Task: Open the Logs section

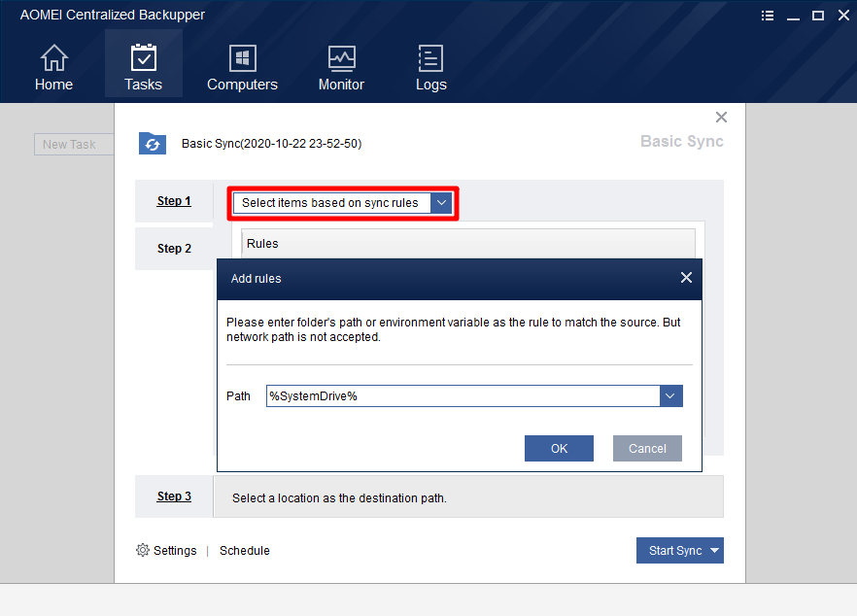Action: [x=430, y=67]
